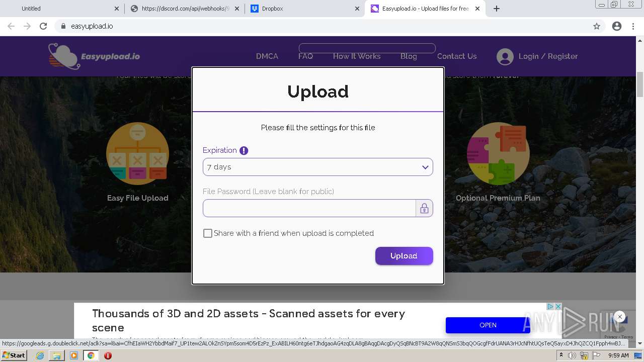This screenshot has width=644, height=362.
Task: Switch to the Dropbox tab
Action: pyautogui.click(x=304, y=9)
